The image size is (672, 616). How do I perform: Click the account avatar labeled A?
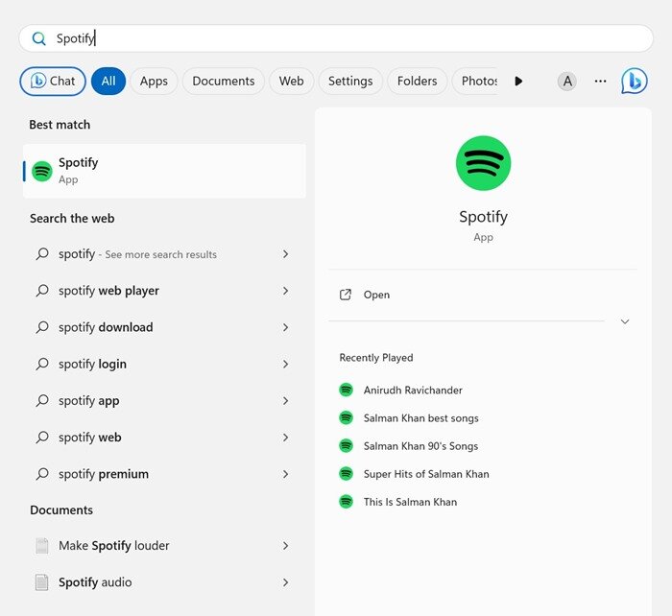[x=567, y=81]
